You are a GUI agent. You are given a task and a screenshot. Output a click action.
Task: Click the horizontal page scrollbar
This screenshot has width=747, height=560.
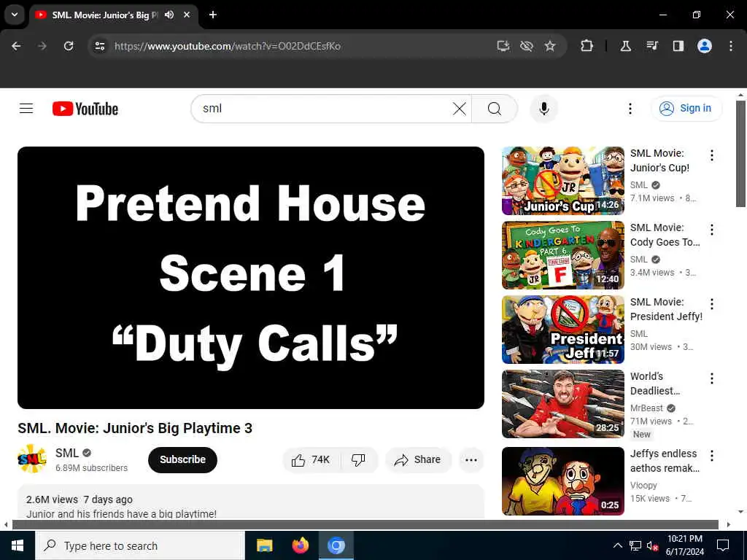click(365, 525)
